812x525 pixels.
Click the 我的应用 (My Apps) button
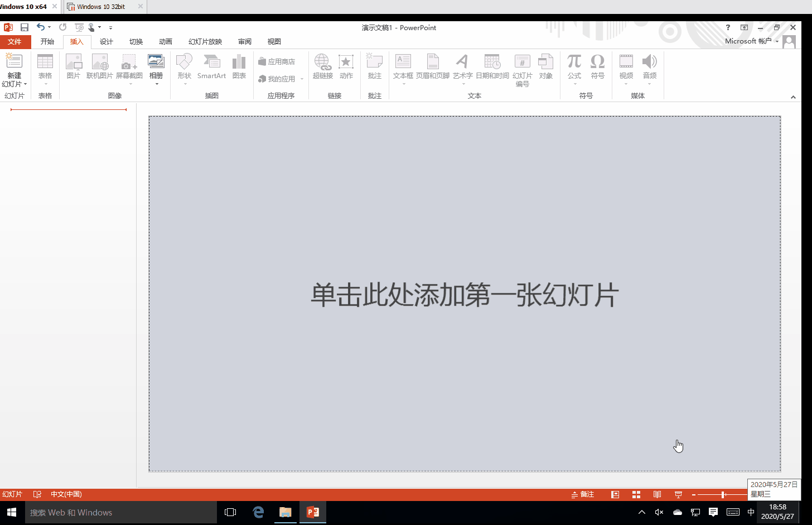point(277,79)
